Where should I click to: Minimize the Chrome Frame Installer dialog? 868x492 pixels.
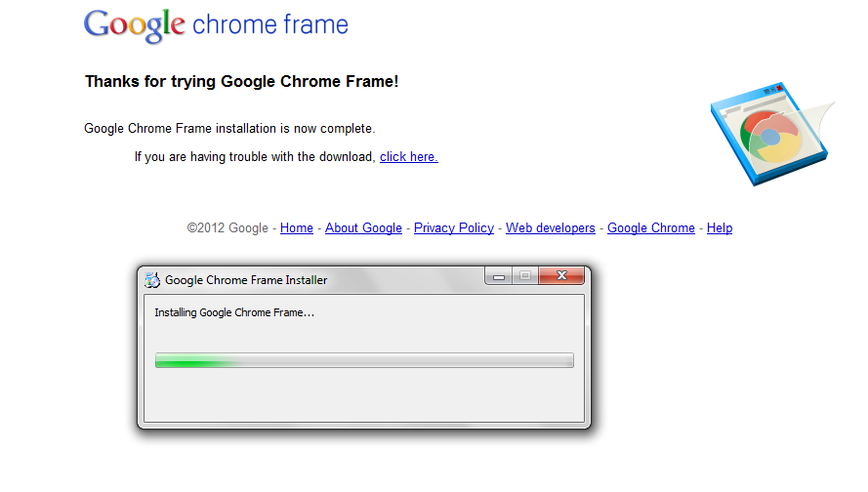pos(499,277)
